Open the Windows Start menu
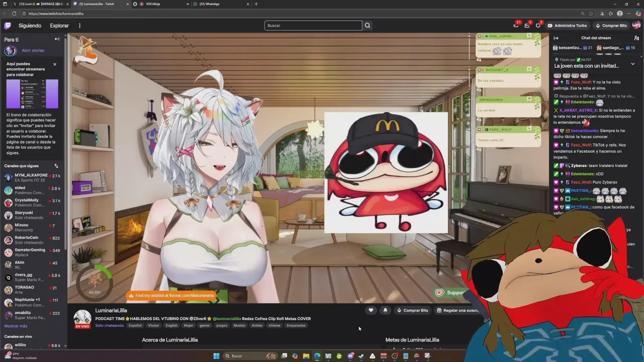Screen dimensions: 644x362 [216, 356]
